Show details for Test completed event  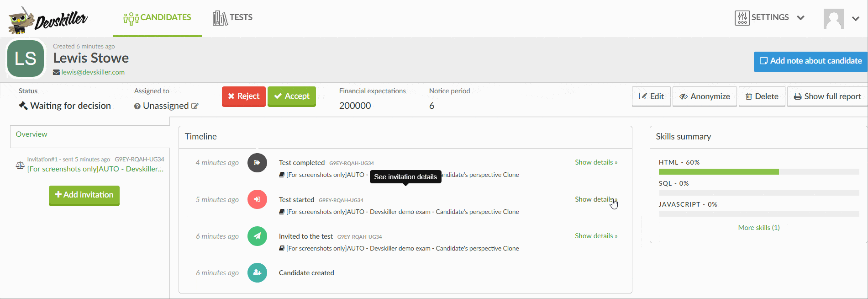tap(596, 162)
